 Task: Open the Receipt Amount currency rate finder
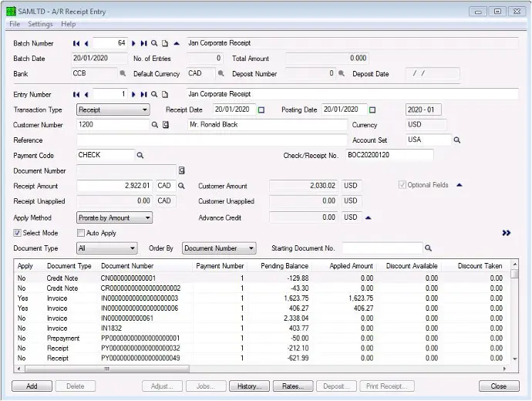click(x=181, y=186)
